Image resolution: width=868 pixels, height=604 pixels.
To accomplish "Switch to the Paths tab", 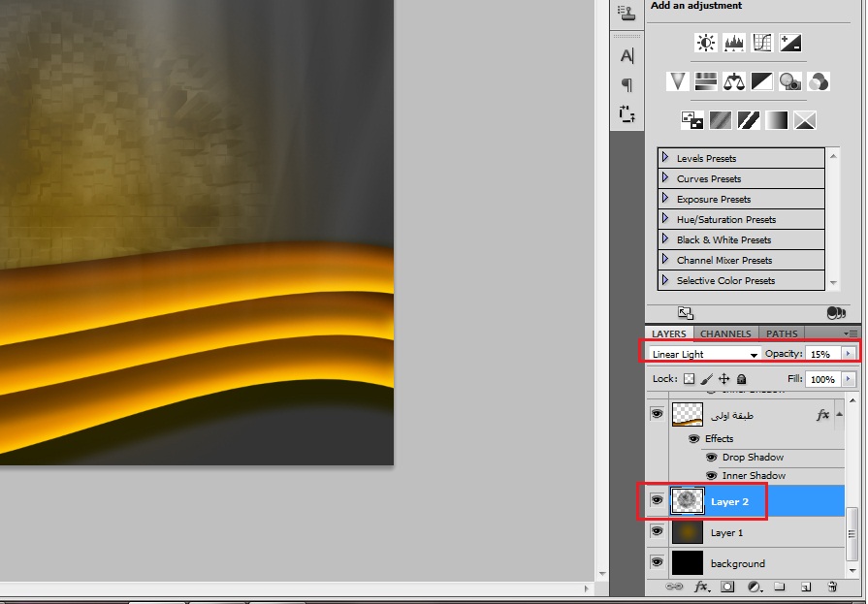I will click(782, 334).
